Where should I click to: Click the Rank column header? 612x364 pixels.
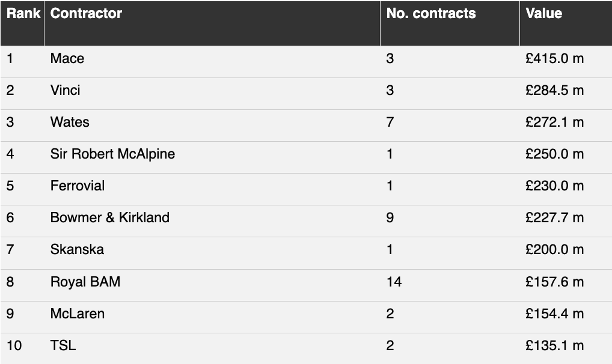23,14
